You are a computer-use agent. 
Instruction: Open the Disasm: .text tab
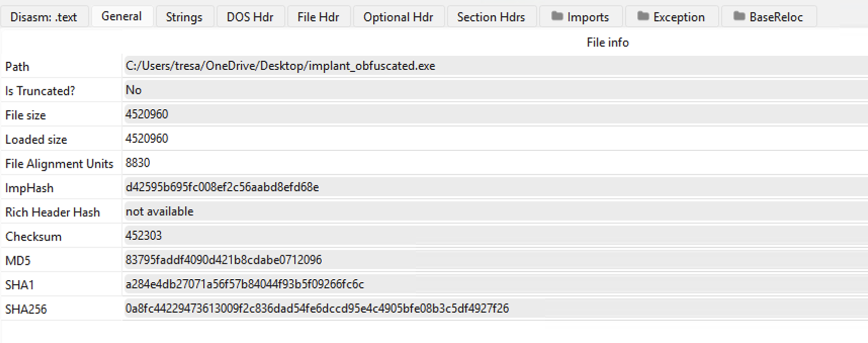pyautogui.click(x=44, y=17)
